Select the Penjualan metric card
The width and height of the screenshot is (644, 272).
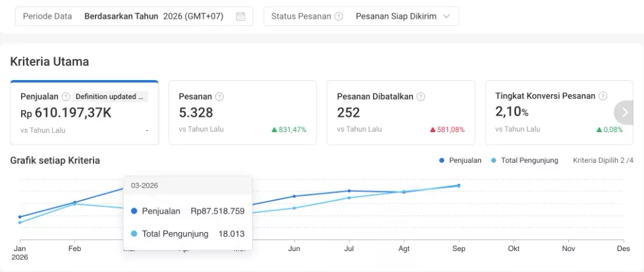pos(84,113)
